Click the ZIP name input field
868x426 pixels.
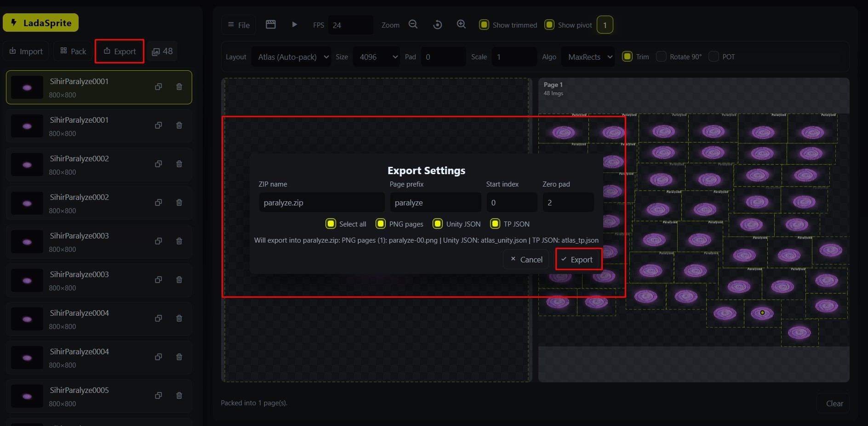[x=321, y=202]
